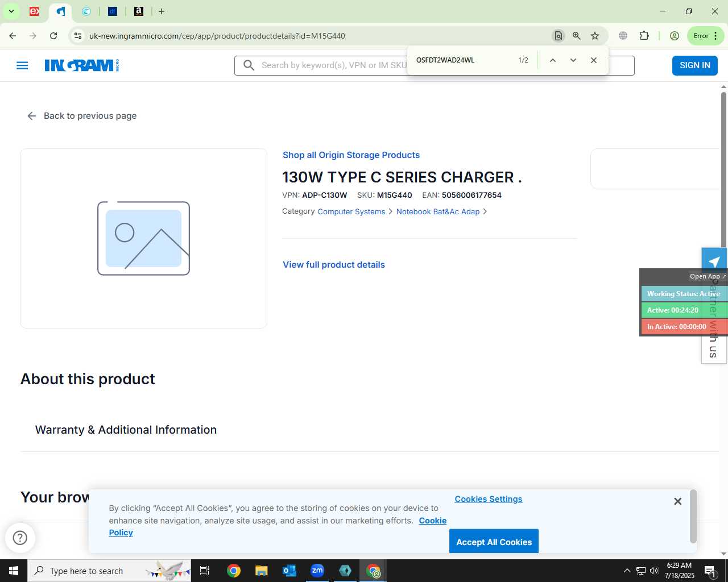Open the help question mark button
The image size is (728, 582).
[20, 538]
